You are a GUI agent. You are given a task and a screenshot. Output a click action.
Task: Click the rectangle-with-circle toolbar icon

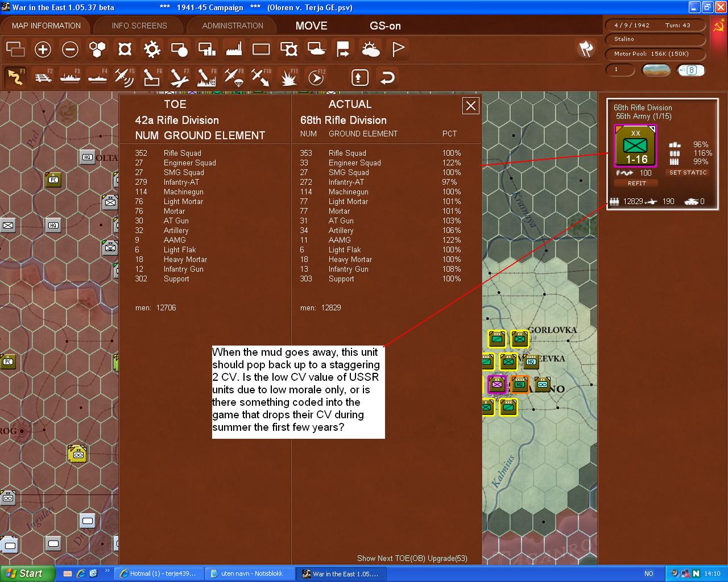tap(179, 49)
